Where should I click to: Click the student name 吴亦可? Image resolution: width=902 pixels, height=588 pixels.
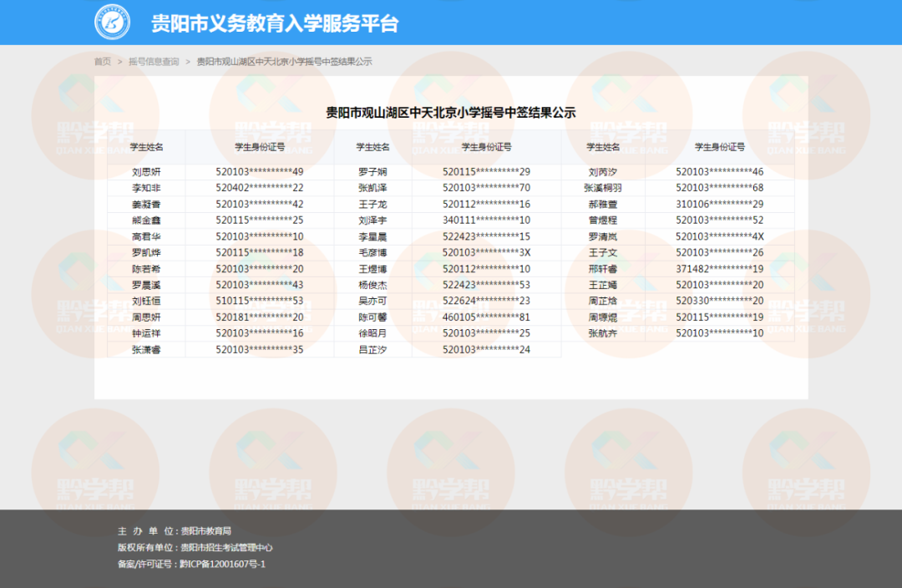(x=372, y=301)
